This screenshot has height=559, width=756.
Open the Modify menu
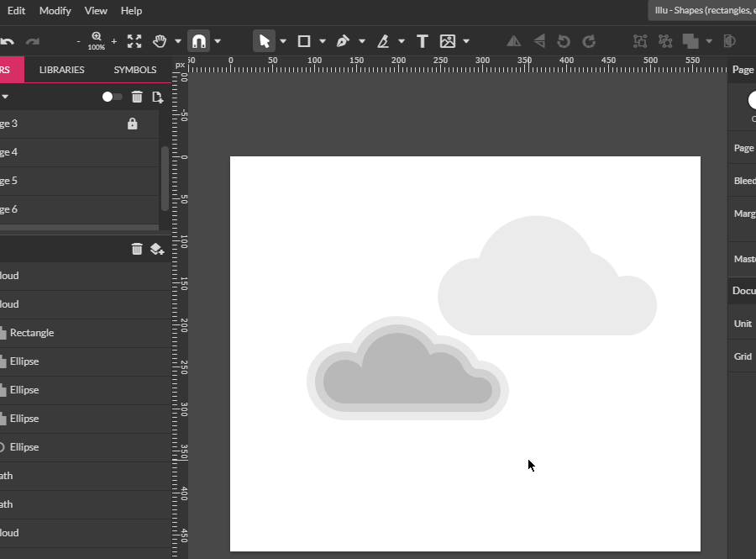tap(55, 11)
